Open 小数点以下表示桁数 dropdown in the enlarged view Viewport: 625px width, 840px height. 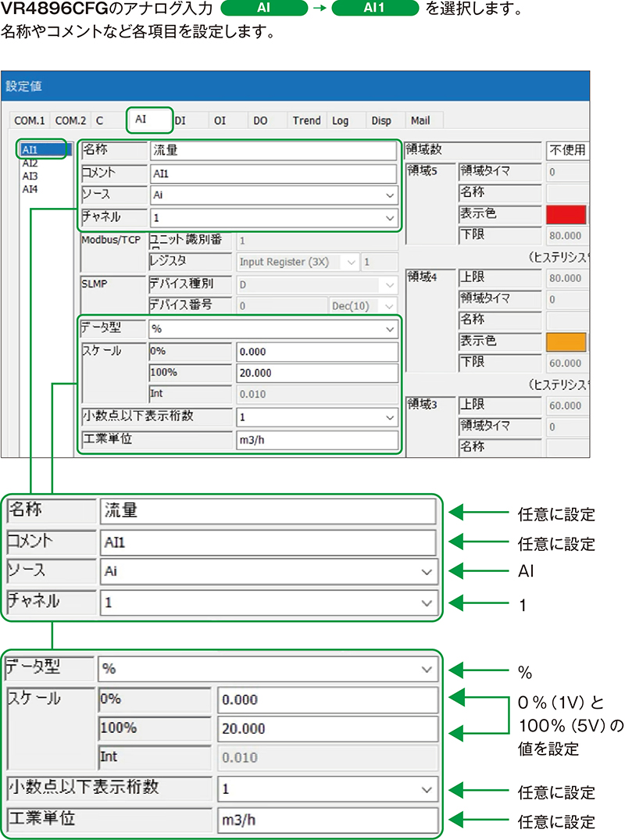(x=328, y=788)
